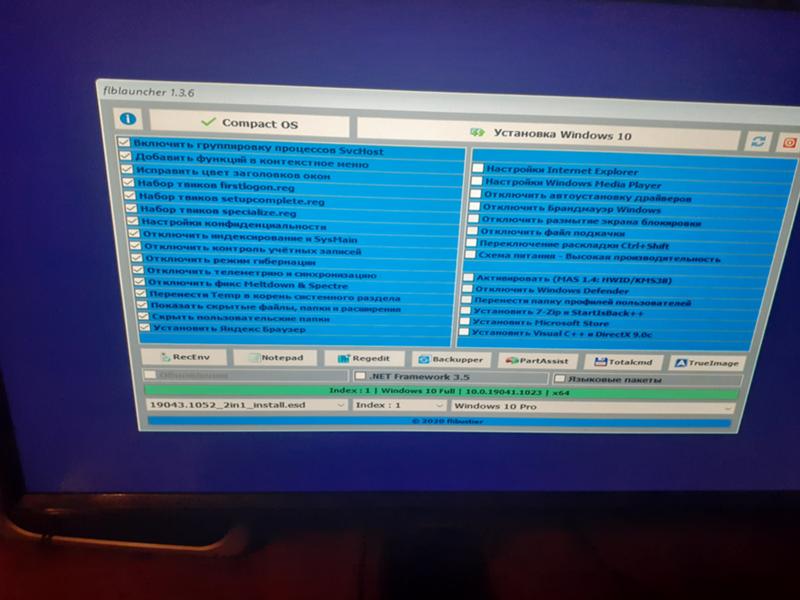800x600 pixels.
Task: Uncheck Исправить цвет заголовков окон
Action: coord(127,169)
